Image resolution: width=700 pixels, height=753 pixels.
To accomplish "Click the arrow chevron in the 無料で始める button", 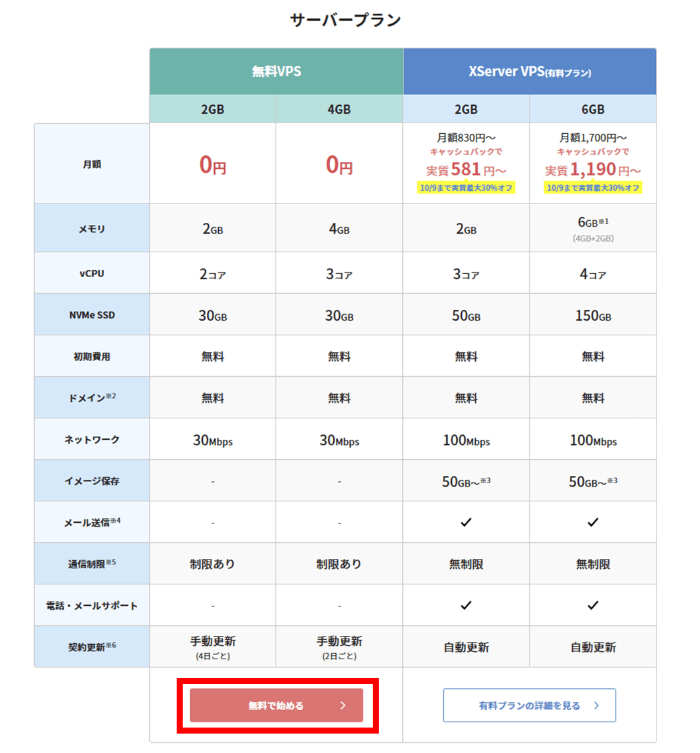I will tap(343, 705).
